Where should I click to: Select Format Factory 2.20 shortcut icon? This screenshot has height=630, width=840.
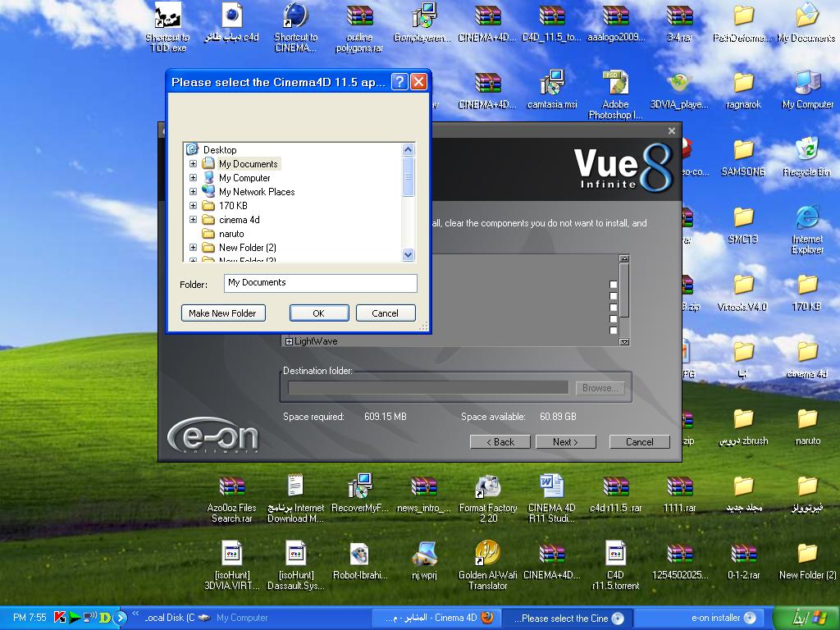click(x=488, y=498)
